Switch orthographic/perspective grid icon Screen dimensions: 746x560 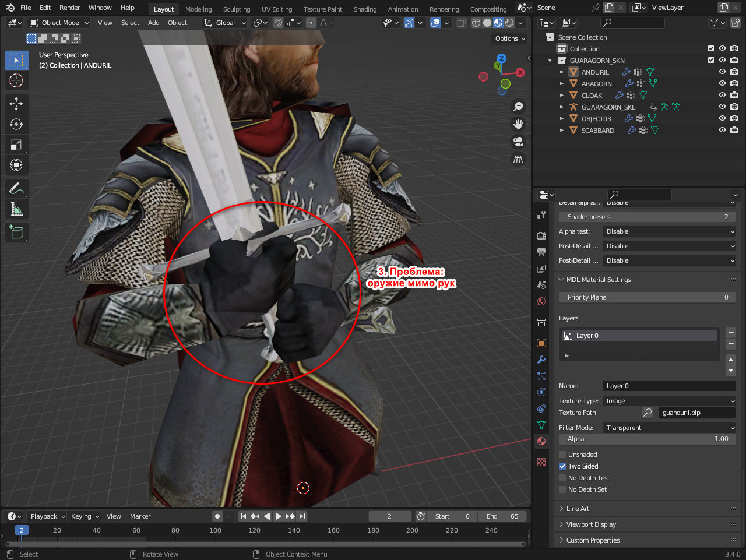click(518, 159)
